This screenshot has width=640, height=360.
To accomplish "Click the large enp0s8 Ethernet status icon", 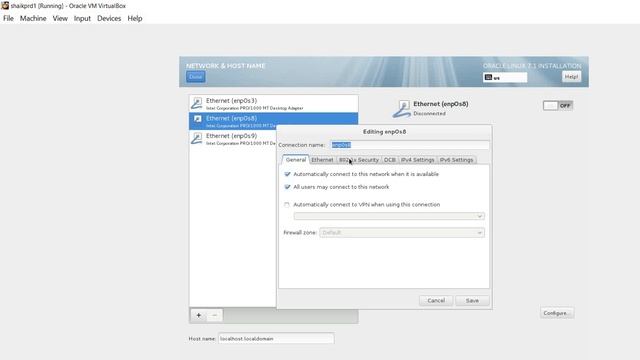I will pyautogui.click(x=402, y=109).
